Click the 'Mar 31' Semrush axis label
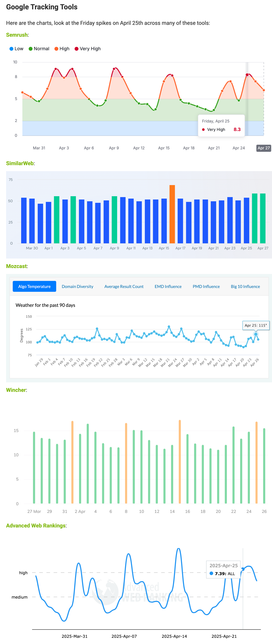Screen dimensions: 272x644 pyautogui.click(x=39, y=148)
